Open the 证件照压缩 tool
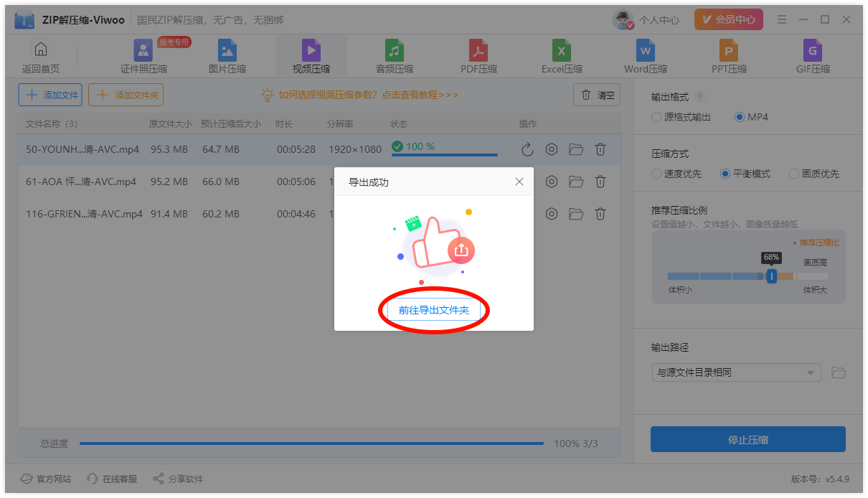 point(143,57)
